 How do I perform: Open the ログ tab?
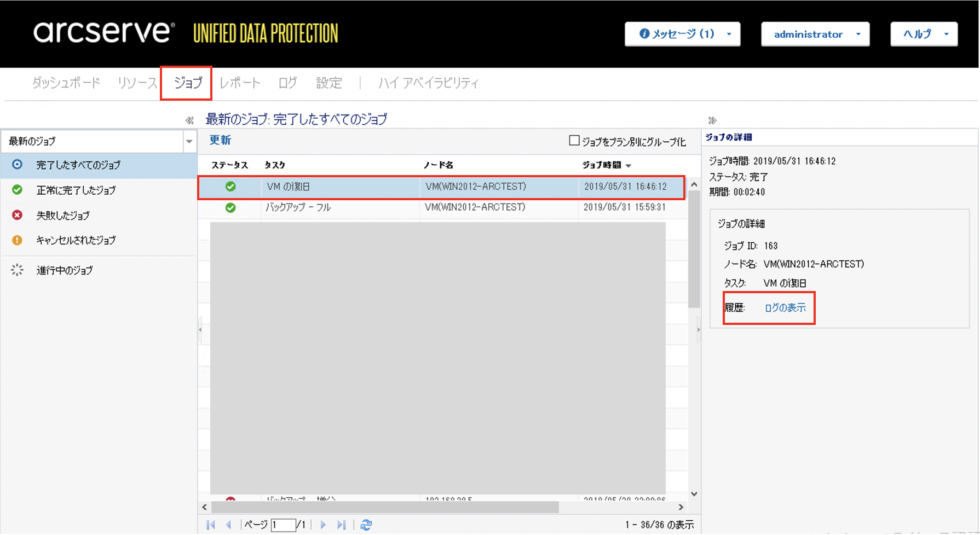[287, 83]
